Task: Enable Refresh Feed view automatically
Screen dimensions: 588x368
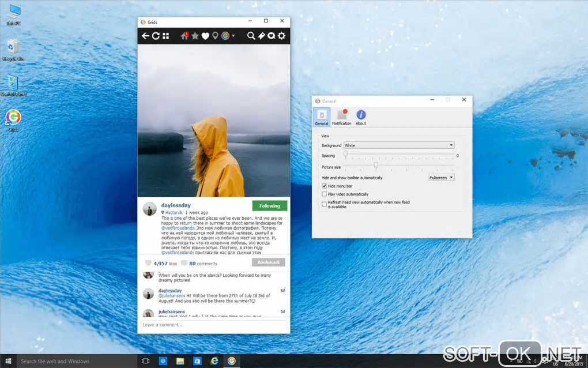Action: (325, 204)
